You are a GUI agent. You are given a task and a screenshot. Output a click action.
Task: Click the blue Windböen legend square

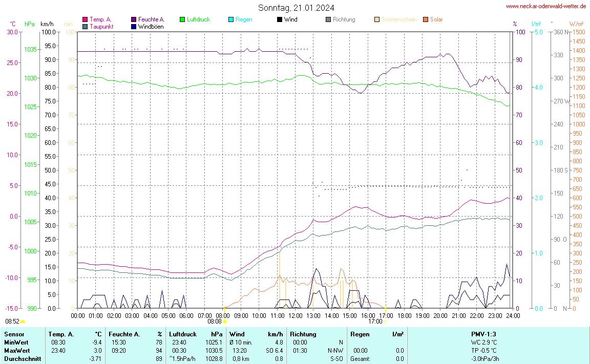click(134, 26)
